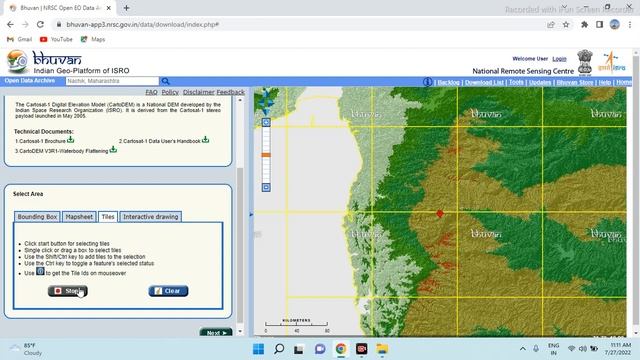Open the Download List link

[x=484, y=82]
